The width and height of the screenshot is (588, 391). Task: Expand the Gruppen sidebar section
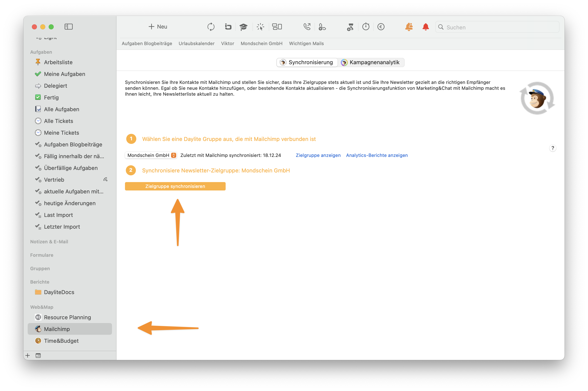tap(40, 268)
